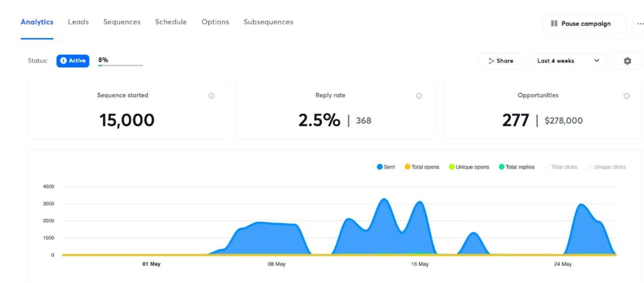The width and height of the screenshot is (644, 283).
Task: Toggle the Total replies legend series
Action: click(x=517, y=167)
